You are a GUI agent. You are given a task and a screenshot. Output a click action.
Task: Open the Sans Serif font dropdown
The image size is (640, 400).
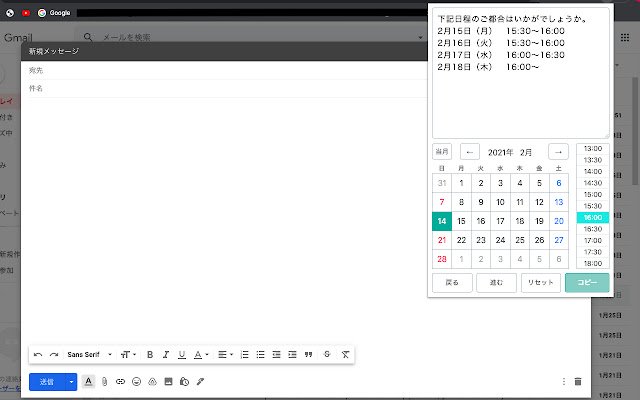[89, 355]
